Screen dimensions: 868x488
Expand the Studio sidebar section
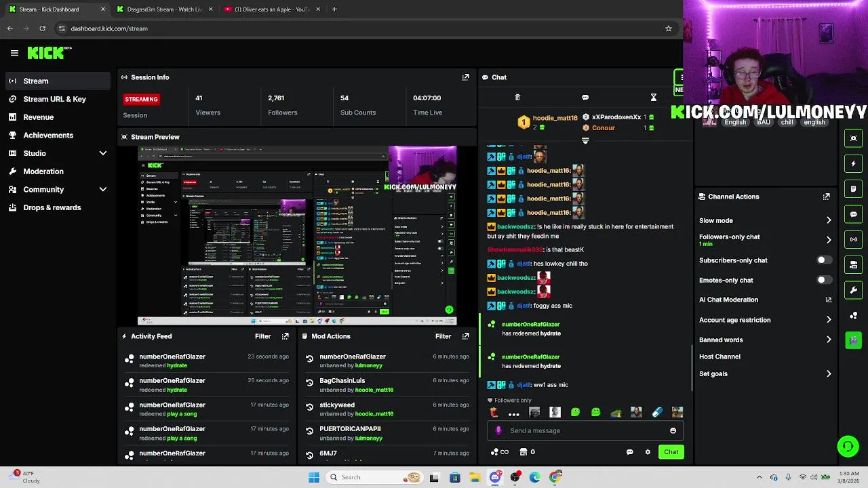click(103, 153)
